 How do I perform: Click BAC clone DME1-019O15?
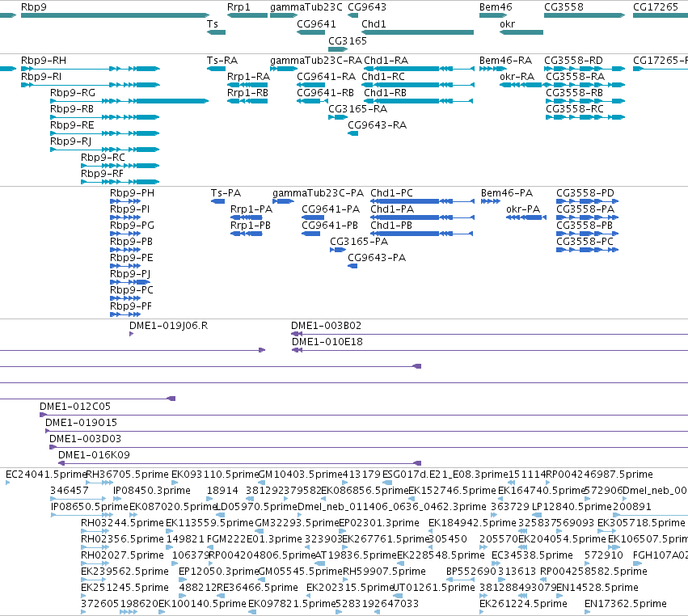367,431
